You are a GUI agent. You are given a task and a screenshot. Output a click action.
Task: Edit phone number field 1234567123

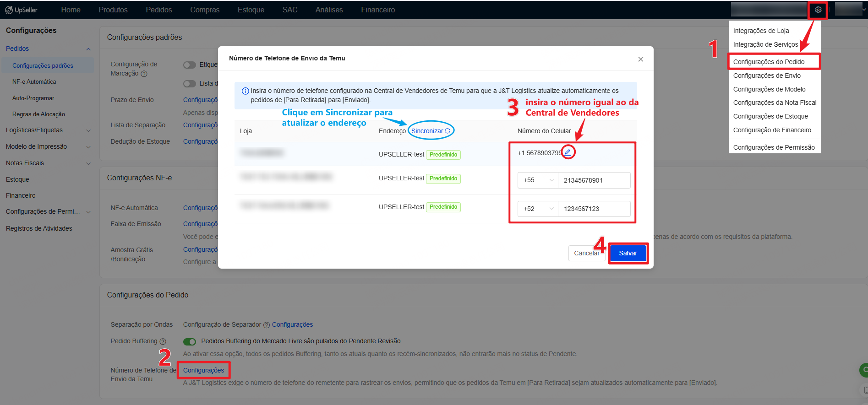[594, 209]
